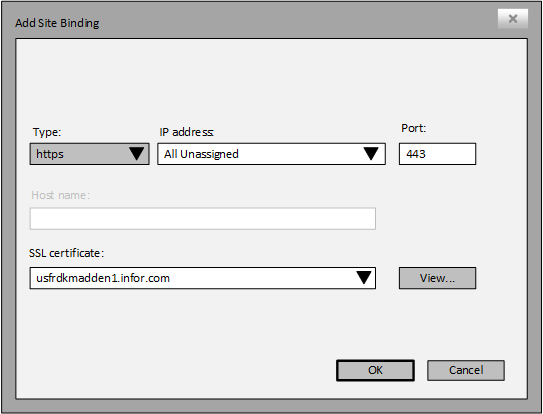Viewport: 543px width, 414px height.
Task: Close the Add Site Binding dialog
Action: click(x=513, y=19)
